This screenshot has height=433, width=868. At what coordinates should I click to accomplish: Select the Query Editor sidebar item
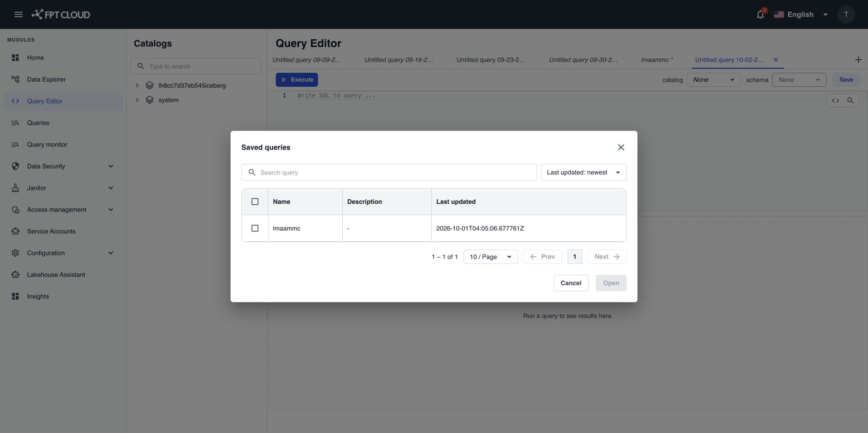click(63, 101)
